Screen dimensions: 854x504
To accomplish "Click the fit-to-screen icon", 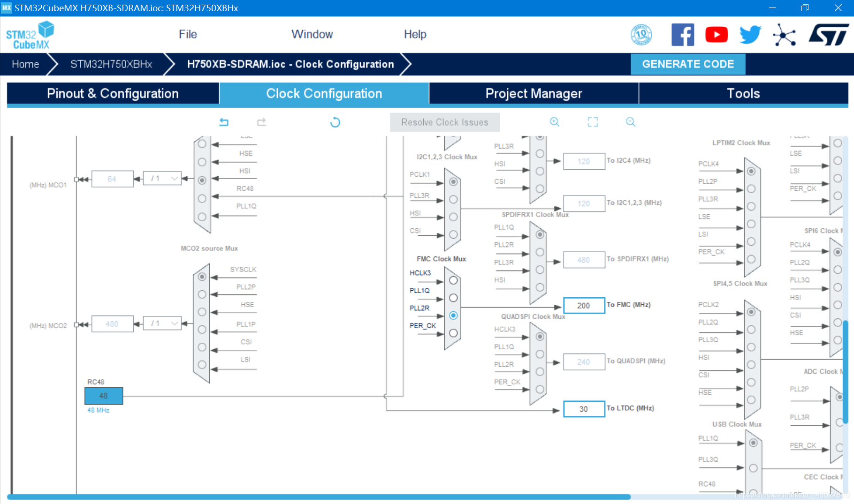I will [x=593, y=122].
